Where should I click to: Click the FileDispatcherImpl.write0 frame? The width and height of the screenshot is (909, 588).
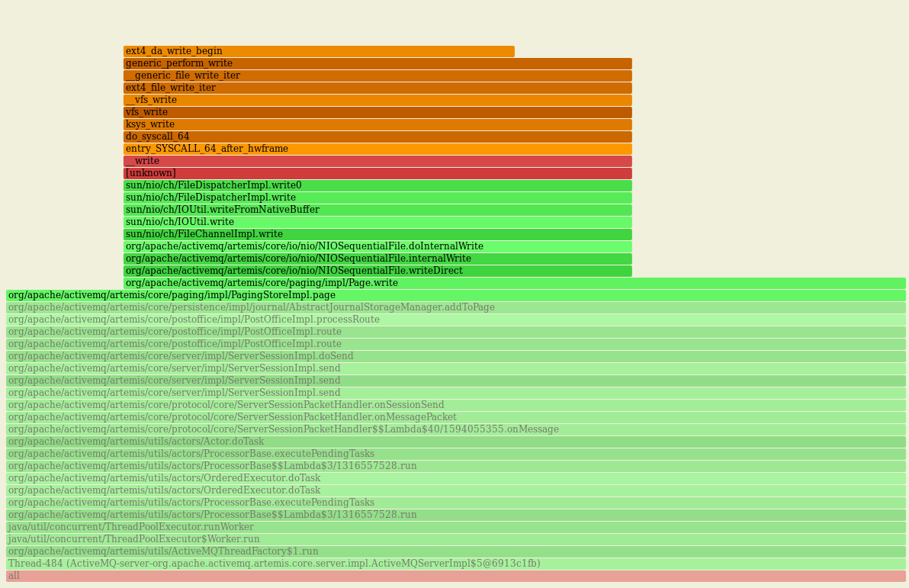coord(377,185)
